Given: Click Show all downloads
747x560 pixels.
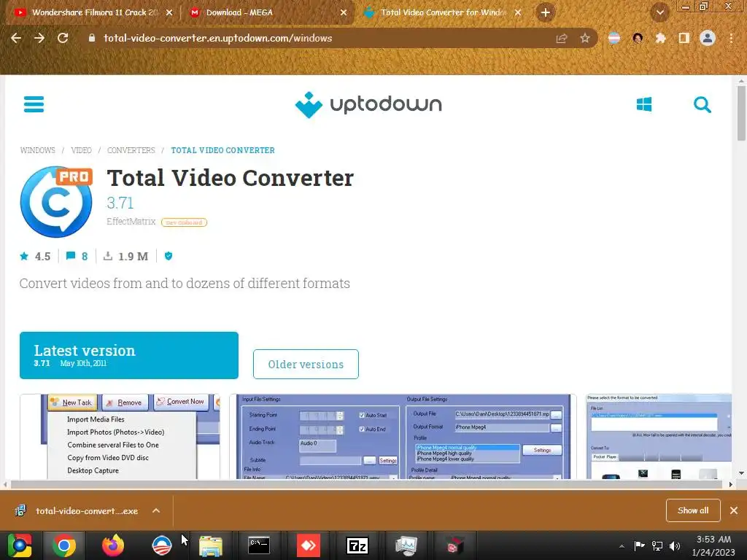Looking at the screenshot, I should pyautogui.click(x=693, y=510).
